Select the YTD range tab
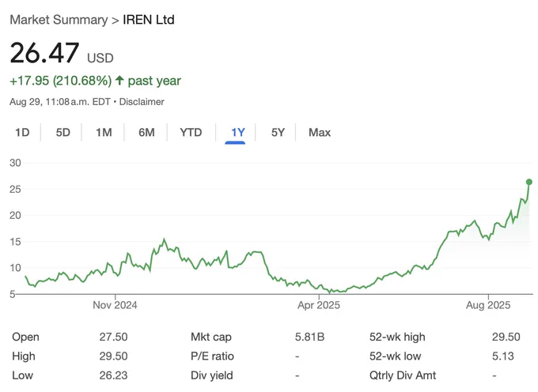The image size is (538, 392). (191, 132)
